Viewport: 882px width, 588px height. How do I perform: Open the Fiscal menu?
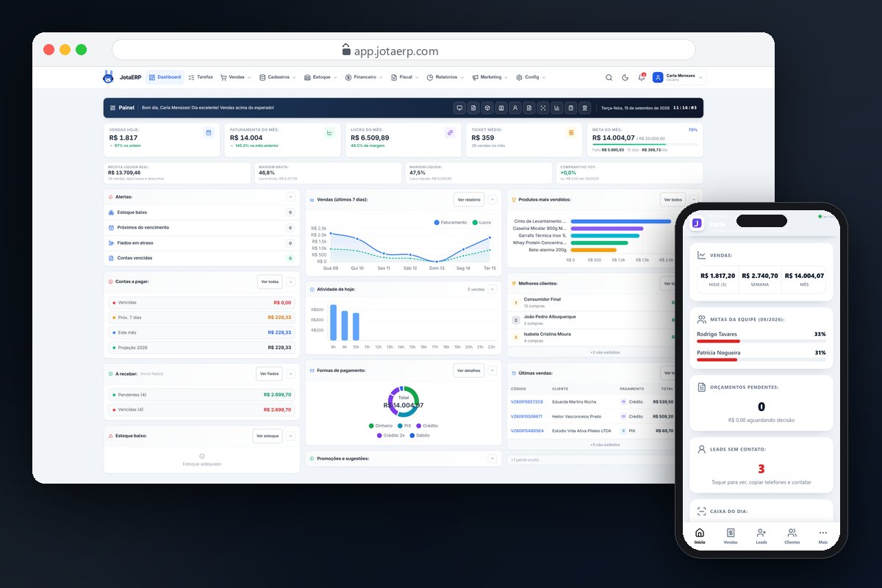(x=405, y=77)
